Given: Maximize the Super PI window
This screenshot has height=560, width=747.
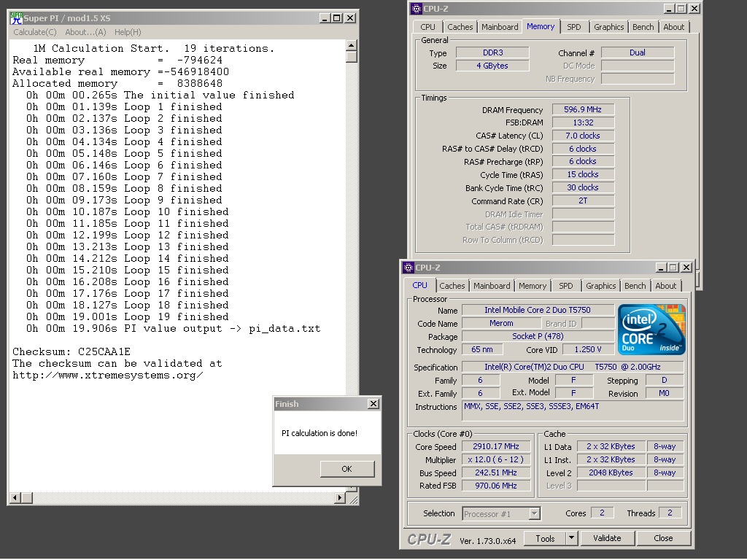Looking at the screenshot, I should coord(337,18).
